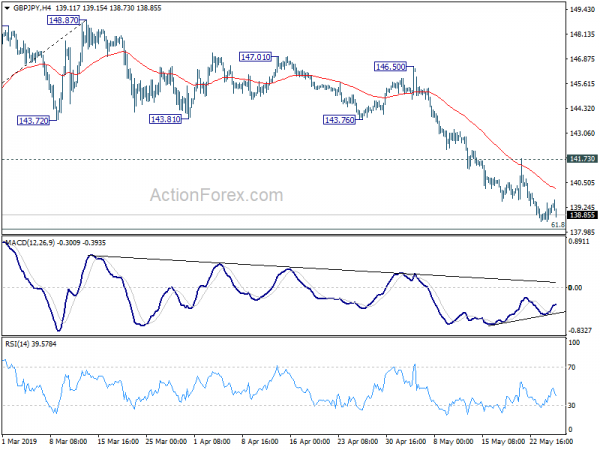This screenshot has width=600, height=450.
Task: Click the 141.730 horizontal level tag
Action: [x=582, y=159]
